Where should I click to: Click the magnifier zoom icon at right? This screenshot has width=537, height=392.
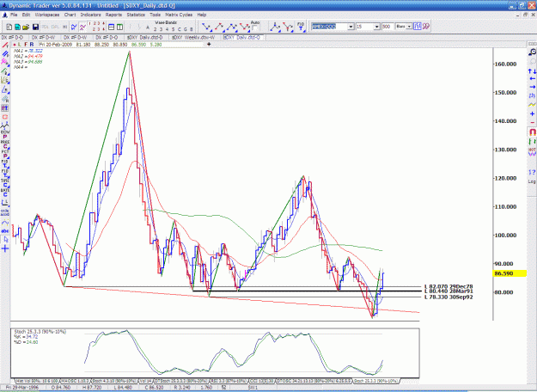[x=532, y=52]
